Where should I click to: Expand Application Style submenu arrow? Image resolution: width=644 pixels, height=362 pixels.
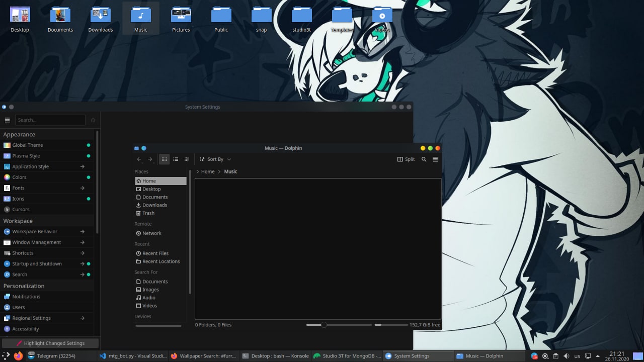83,167
